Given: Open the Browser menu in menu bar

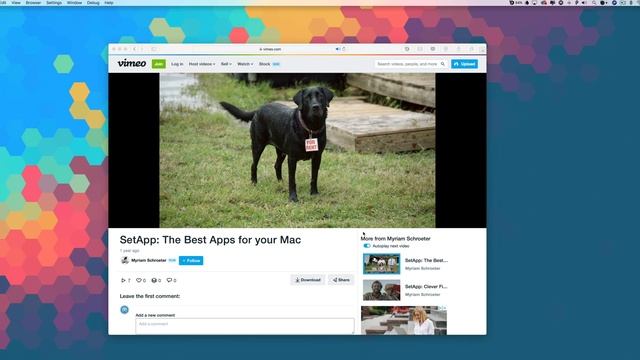Looking at the screenshot, I should coord(33,2).
